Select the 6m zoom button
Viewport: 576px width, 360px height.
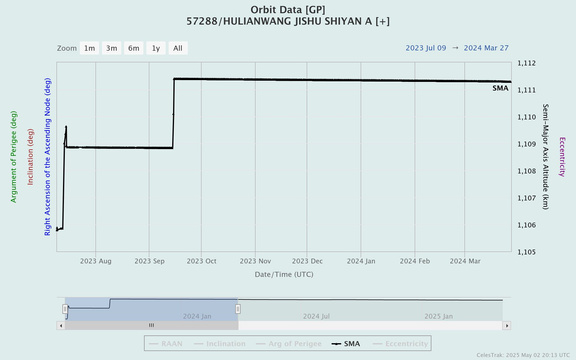[134, 48]
